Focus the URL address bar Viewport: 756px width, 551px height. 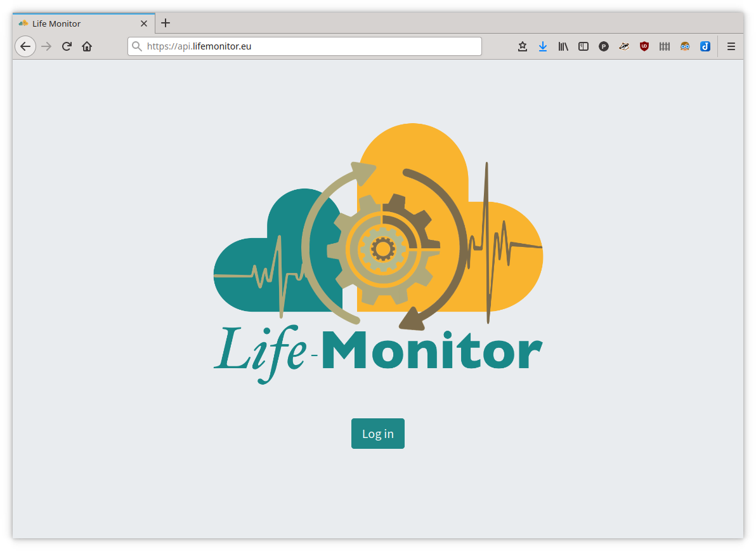(304, 46)
